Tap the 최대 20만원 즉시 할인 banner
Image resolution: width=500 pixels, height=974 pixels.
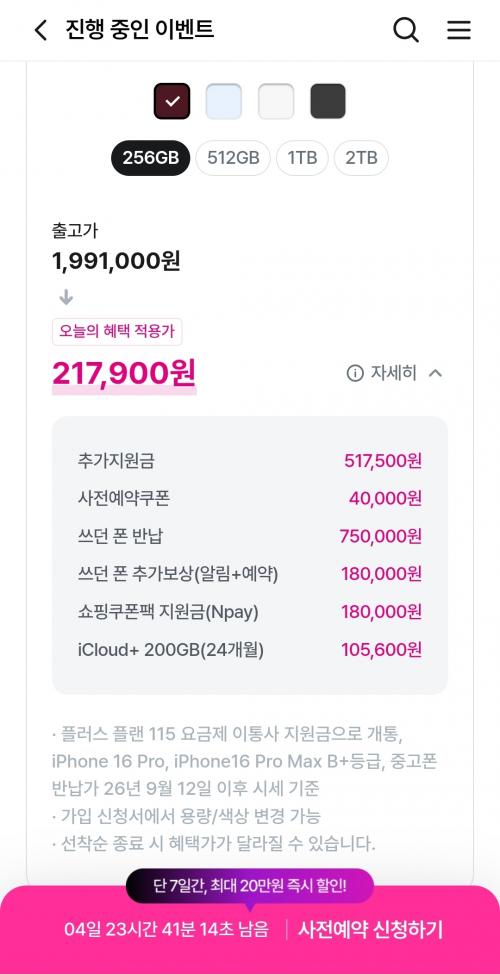[250, 886]
